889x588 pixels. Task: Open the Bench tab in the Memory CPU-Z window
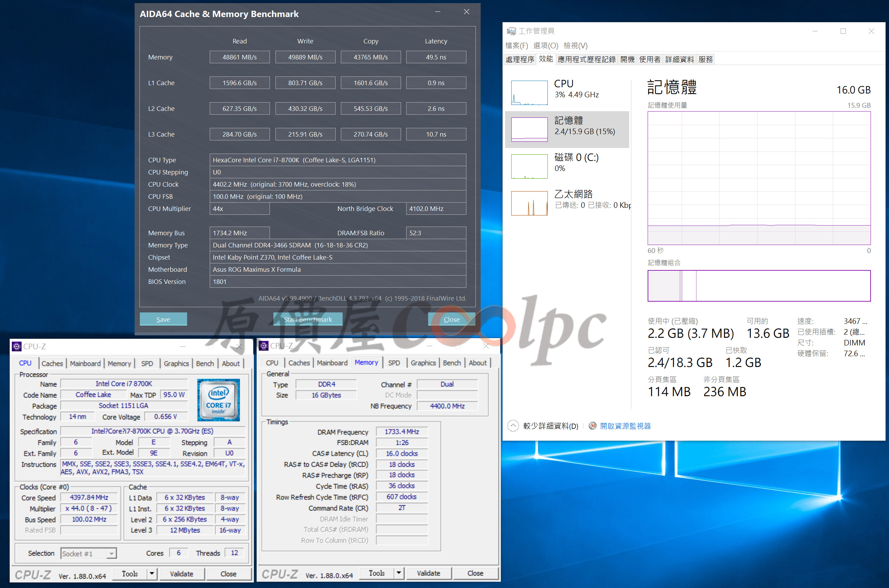click(452, 362)
